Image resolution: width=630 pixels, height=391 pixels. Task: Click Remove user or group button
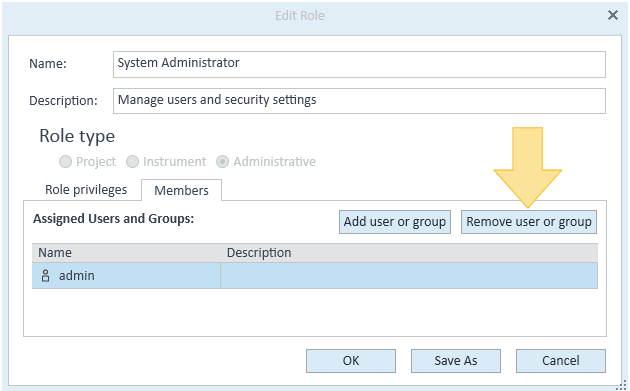point(529,222)
